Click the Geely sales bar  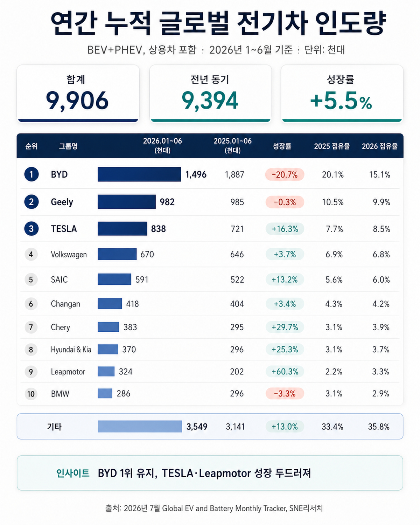click(127, 202)
